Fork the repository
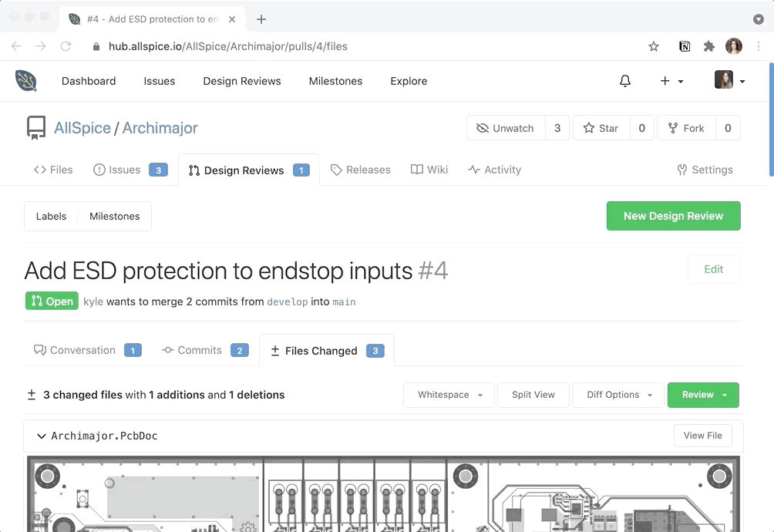Image resolution: width=774 pixels, height=532 pixels. point(686,128)
